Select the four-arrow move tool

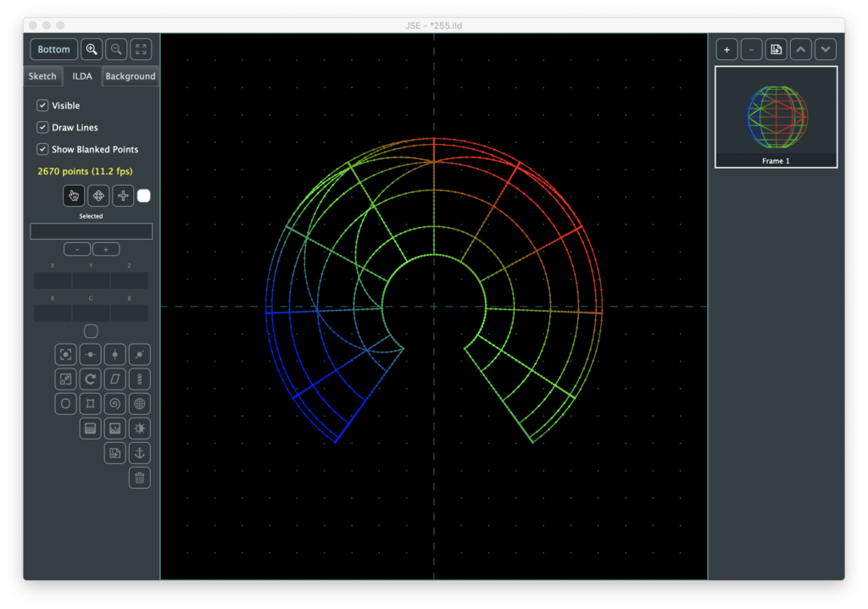98,196
